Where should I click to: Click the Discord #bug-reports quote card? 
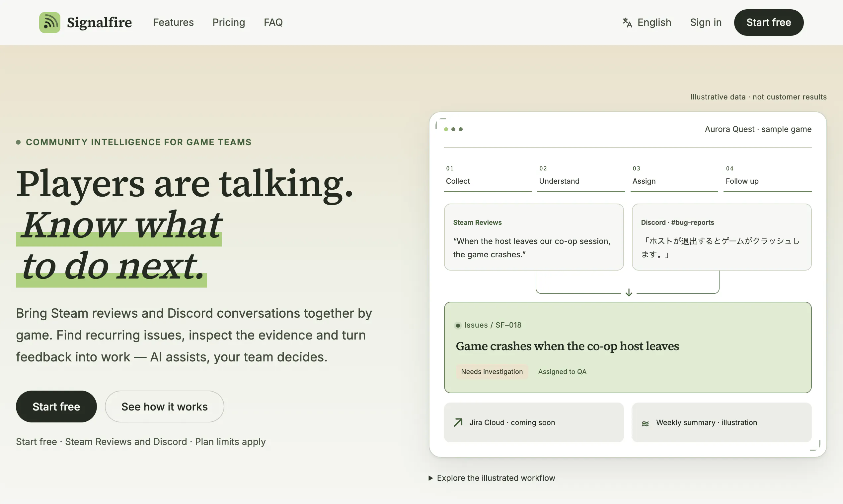click(722, 237)
